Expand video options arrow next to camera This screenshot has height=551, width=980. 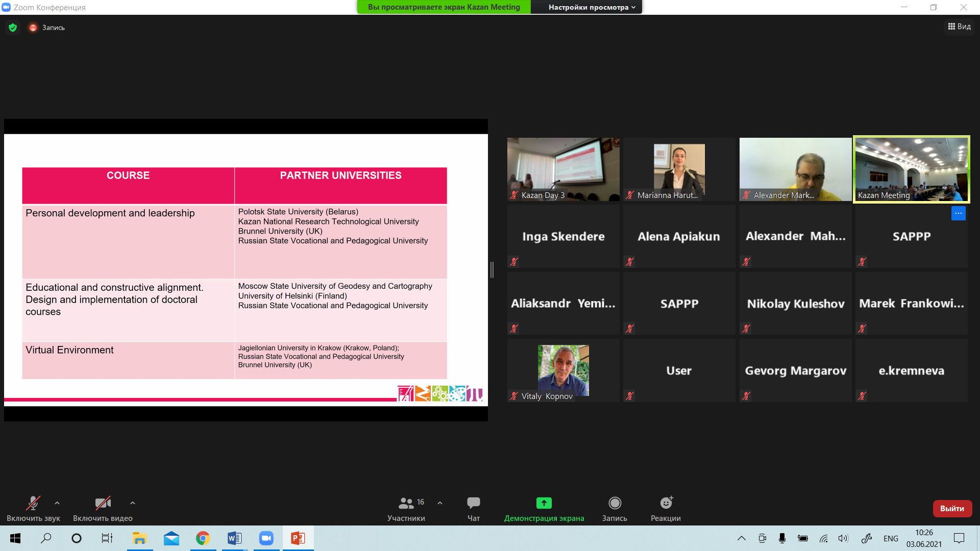pos(133,503)
